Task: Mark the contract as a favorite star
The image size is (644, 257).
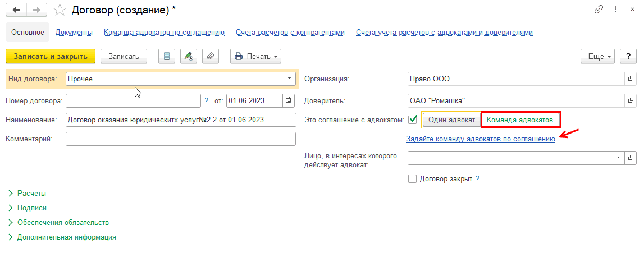Action: coord(59,10)
